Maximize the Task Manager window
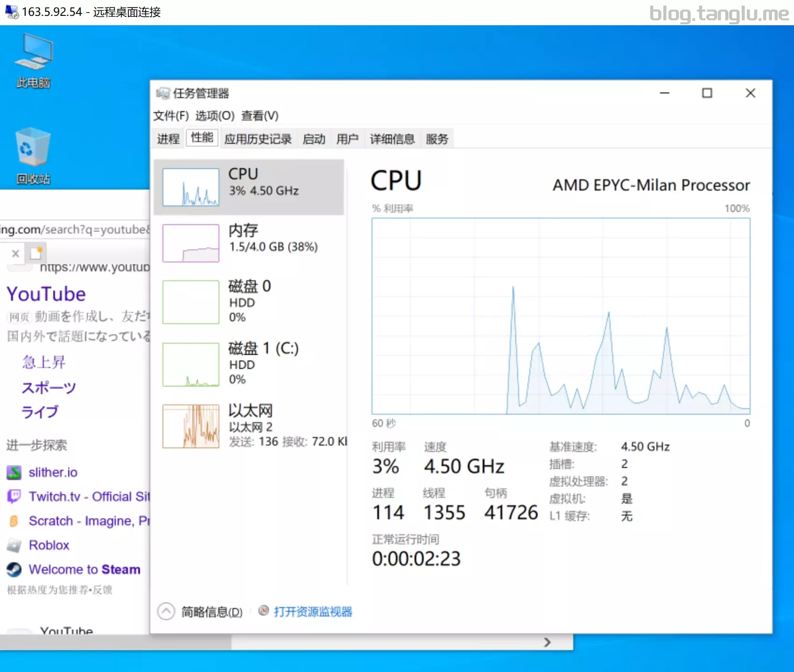 point(707,93)
